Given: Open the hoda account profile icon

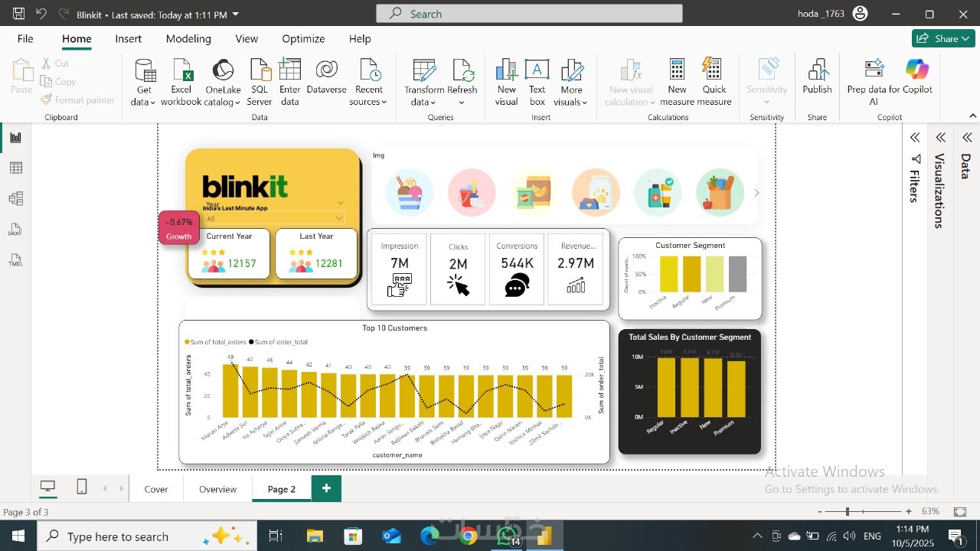Looking at the screenshot, I should click(x=861, y=14).
